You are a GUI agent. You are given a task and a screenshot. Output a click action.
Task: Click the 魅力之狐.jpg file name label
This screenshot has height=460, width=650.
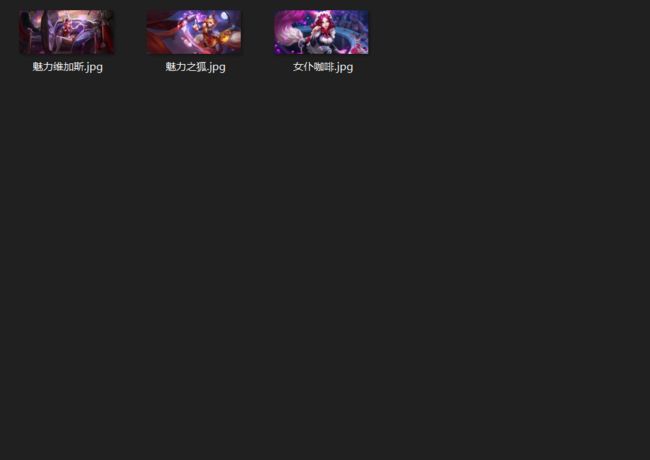point(195,67)
